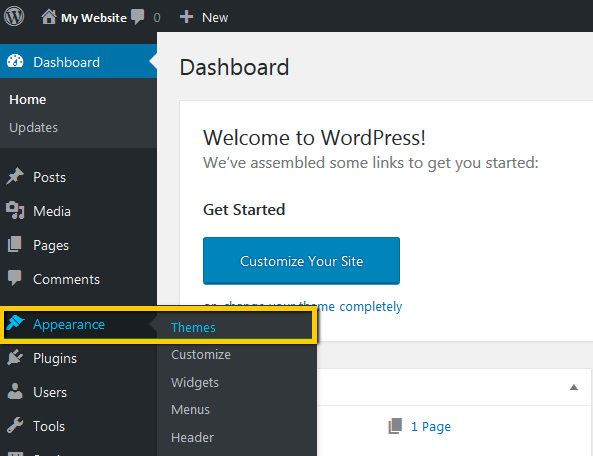The height and width of the screenshot is (456, 593).
Task: Click the page icon next to 1 Page
Action: point(395,426)
